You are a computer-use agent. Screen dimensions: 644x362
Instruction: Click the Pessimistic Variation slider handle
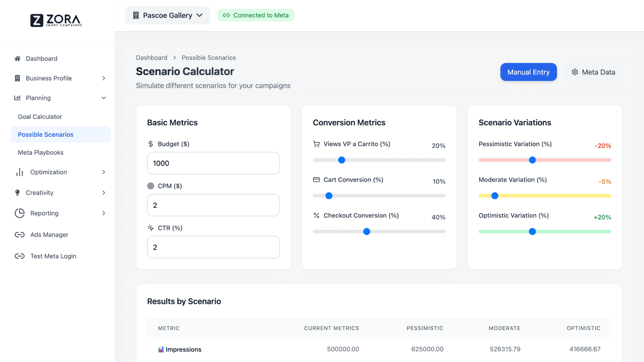pos(532,160)
